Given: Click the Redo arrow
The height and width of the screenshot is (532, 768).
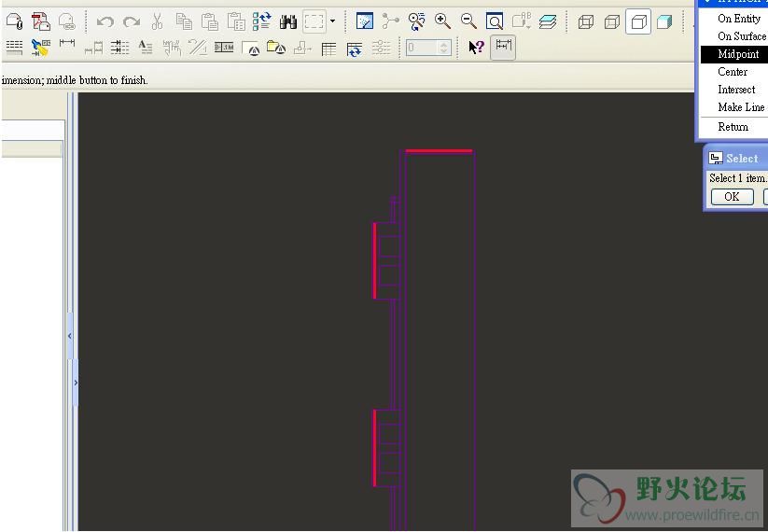Looking at the screenshot, I should click(132, 21).
